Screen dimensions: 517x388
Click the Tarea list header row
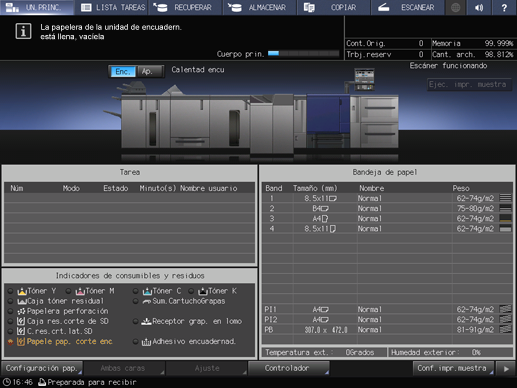click(129, 188)
